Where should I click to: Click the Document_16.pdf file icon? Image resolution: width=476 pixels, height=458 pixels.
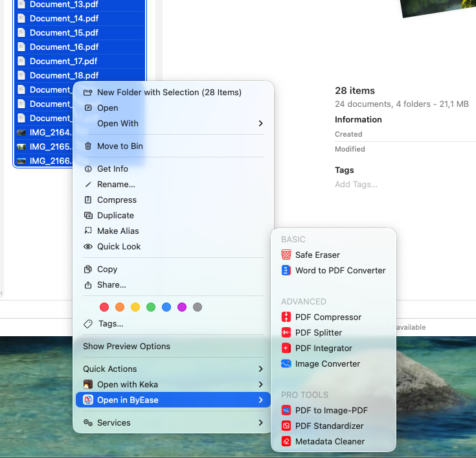point(21,47)
